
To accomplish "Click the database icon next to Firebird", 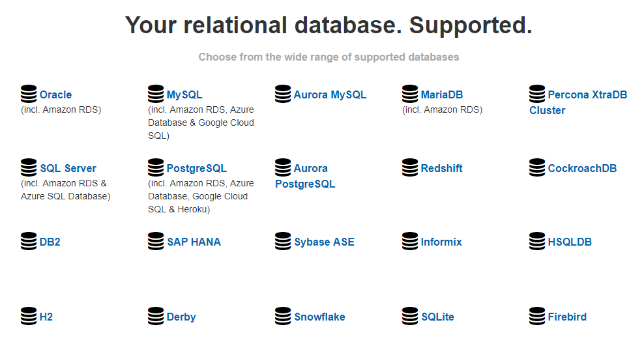I will pyautogui.click(x=537, y=317).
